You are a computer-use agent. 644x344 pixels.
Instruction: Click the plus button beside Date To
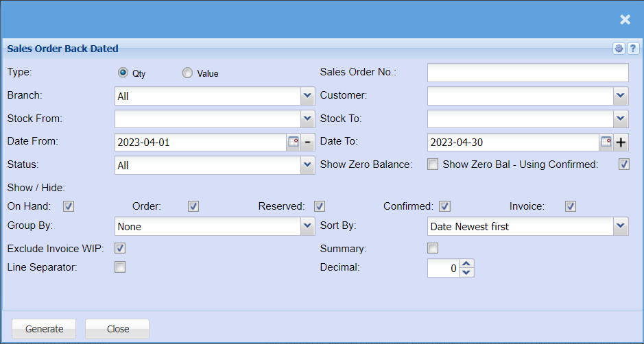point(621,143)
